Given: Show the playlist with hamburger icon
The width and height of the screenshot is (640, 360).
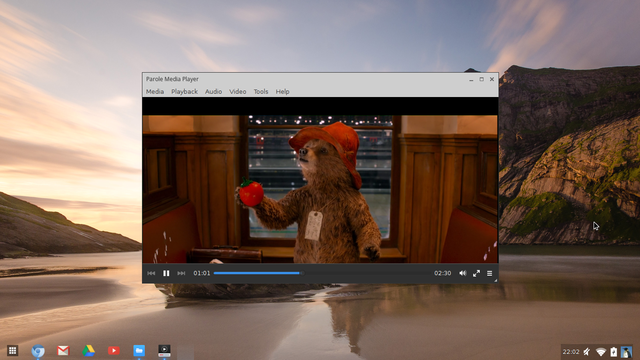Looking at the screenshot, I should [489, 273].
